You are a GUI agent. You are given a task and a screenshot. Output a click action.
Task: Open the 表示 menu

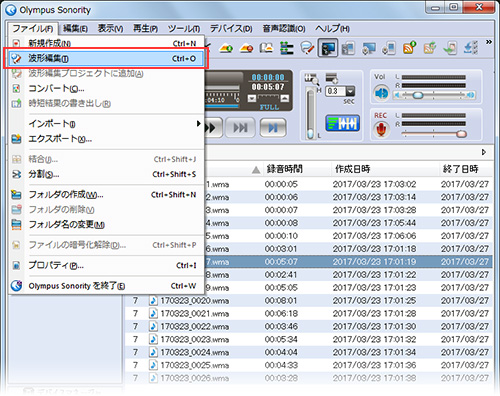110,29
